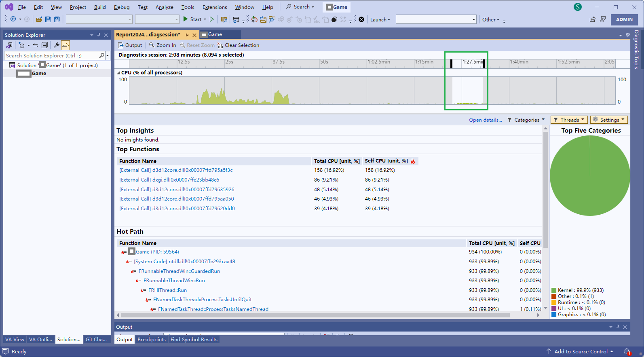Click the Save All icon
The image size is (644, 357).
[x=57, y=19]
